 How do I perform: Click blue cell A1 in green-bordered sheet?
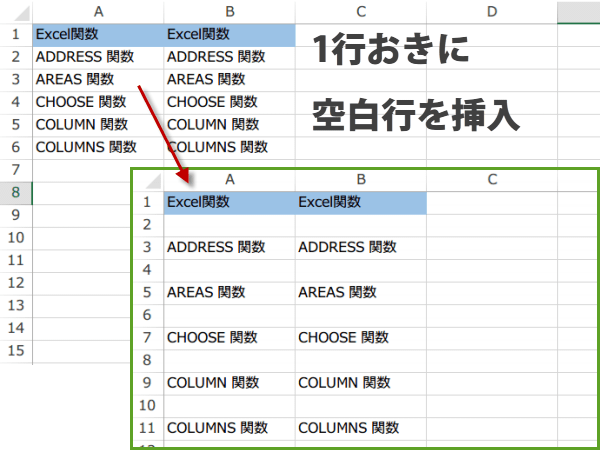click(230, 203)
